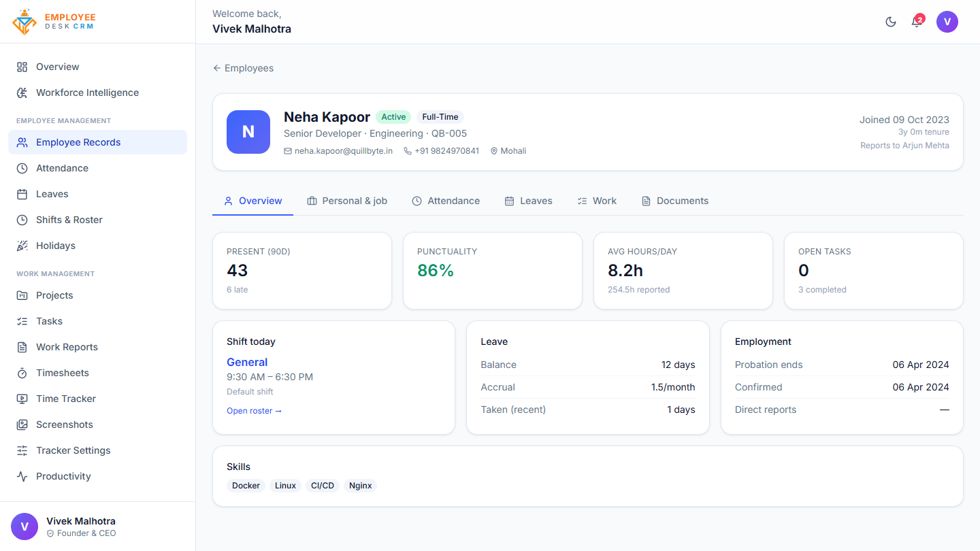The image size is (980, 551).
Task: Select the Overview profile tab
Action: click(253, 201)
